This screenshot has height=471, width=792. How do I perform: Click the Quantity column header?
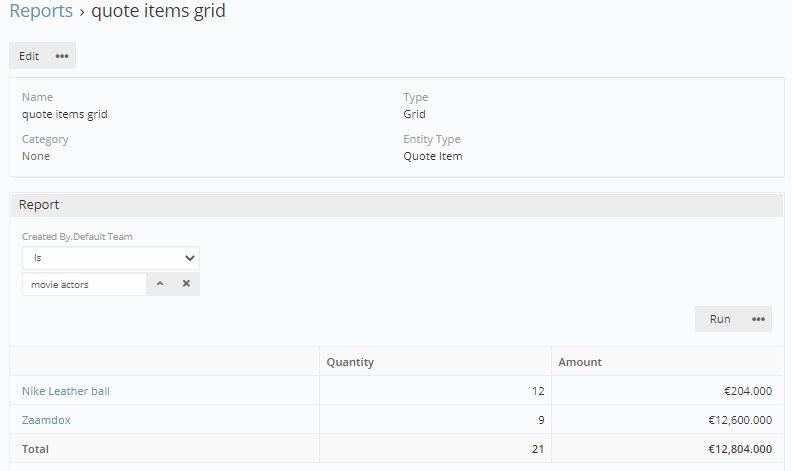[350, 362]
